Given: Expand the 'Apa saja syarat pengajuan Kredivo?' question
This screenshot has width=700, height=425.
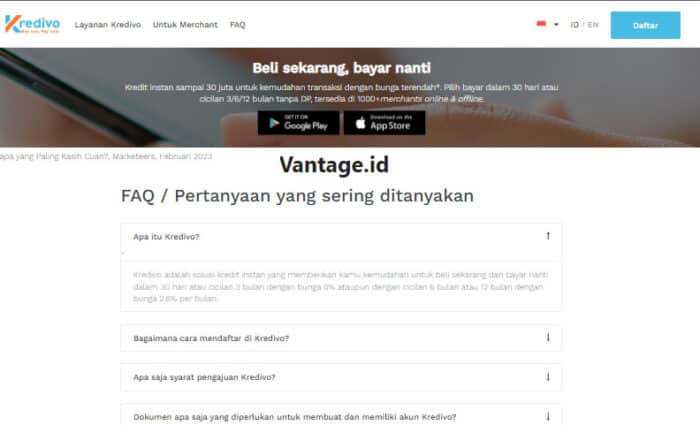Looking at the screenshot, I should 204,377.
